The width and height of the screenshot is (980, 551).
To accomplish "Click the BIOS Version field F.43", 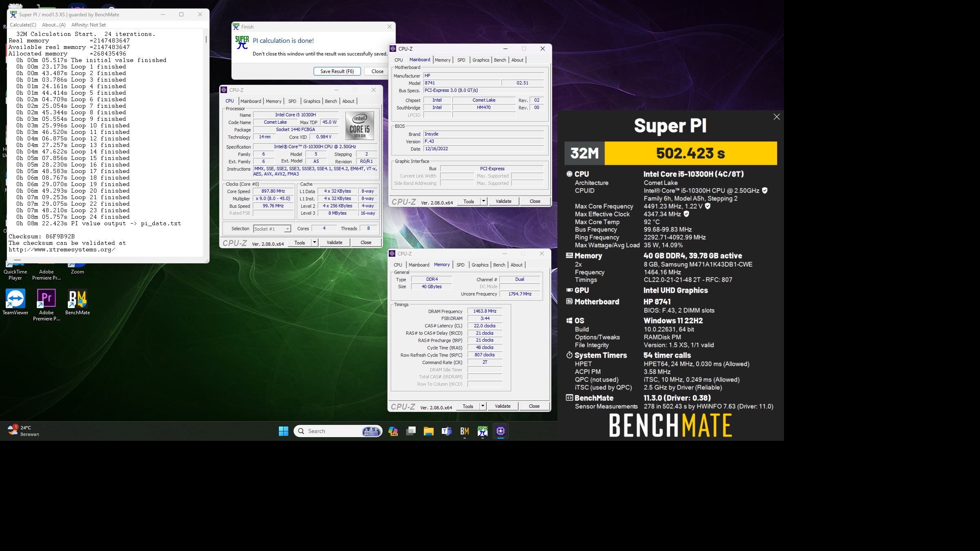I will [483, 141].
